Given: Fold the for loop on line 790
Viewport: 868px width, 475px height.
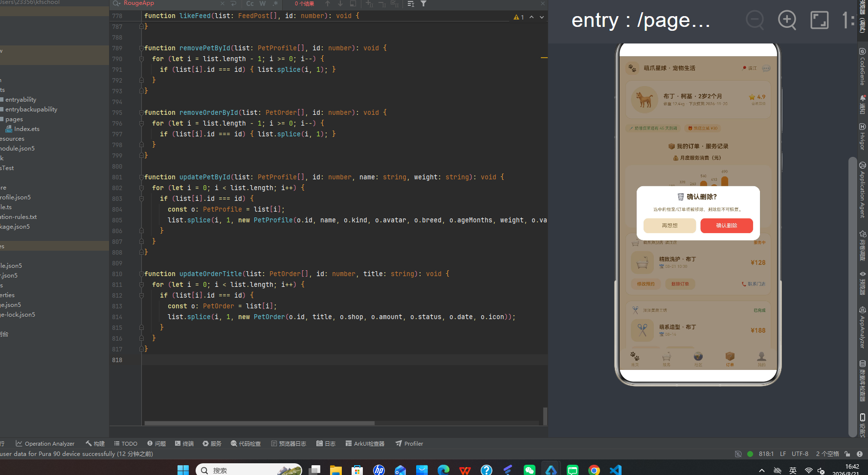Looking at the screenshot, I should coord(141,59).
